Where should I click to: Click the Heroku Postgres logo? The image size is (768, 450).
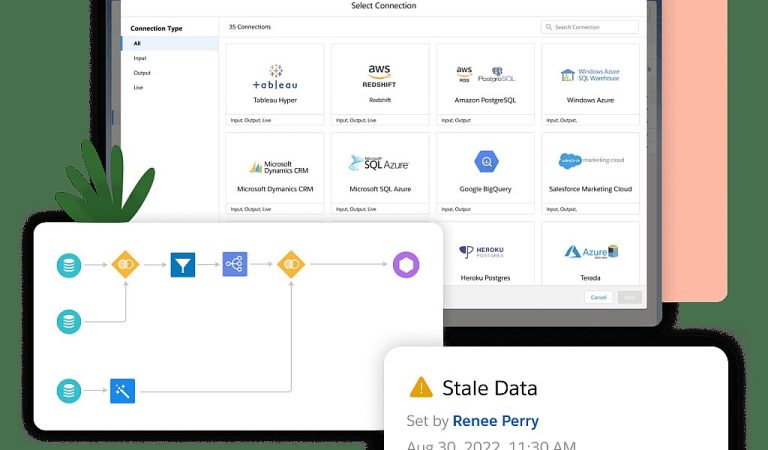pyautogui.click(x=481, y=252)
